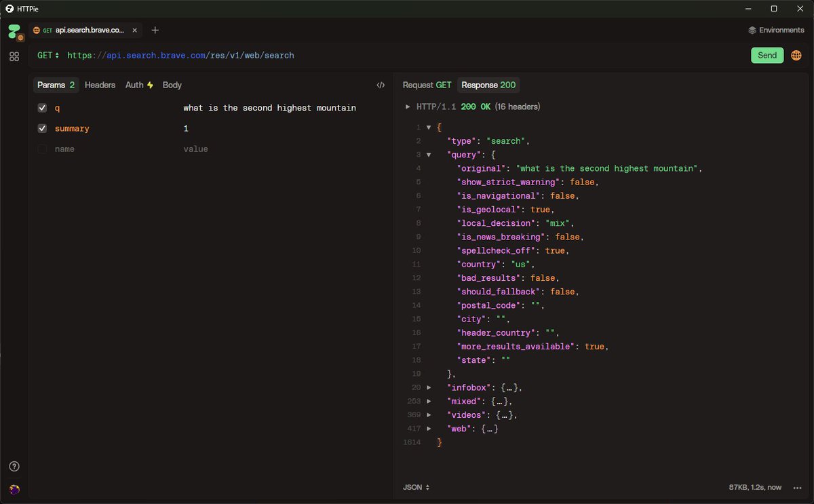Open the GET method dropdown
814x504 pixels.
tap(48, 56)
